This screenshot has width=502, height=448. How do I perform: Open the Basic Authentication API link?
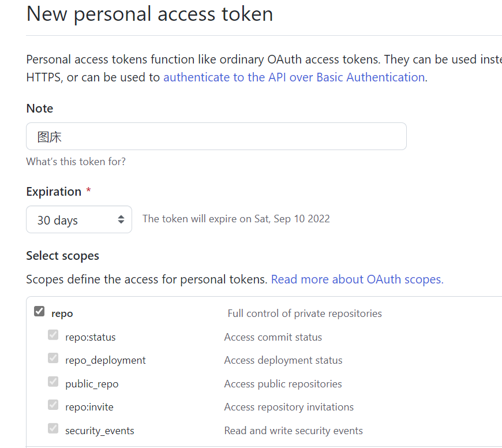294,77
